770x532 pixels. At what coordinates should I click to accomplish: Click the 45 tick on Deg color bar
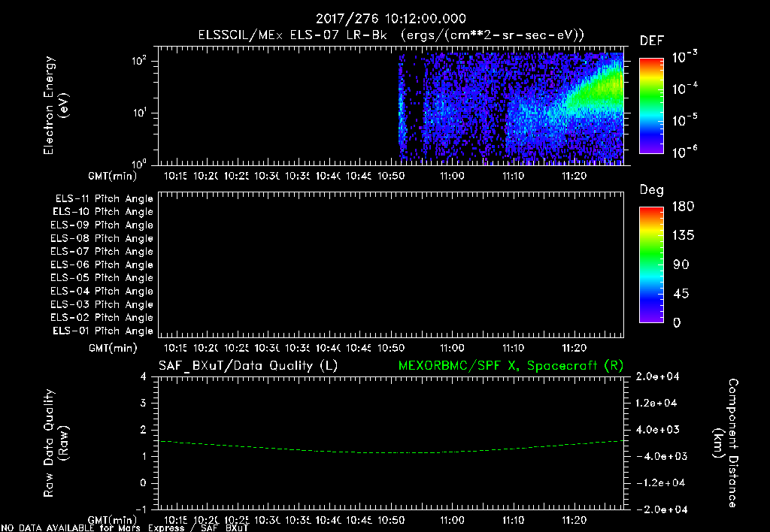[681, 294]
